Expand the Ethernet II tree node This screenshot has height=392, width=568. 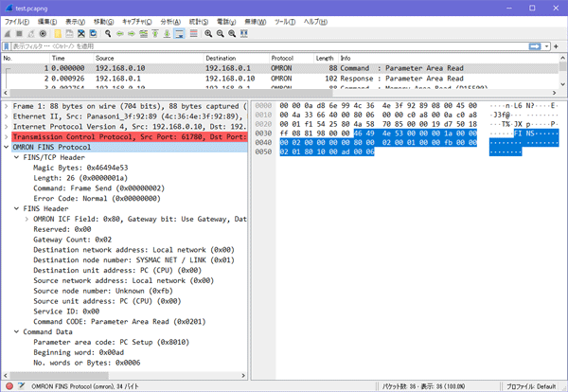click(7, 116)
